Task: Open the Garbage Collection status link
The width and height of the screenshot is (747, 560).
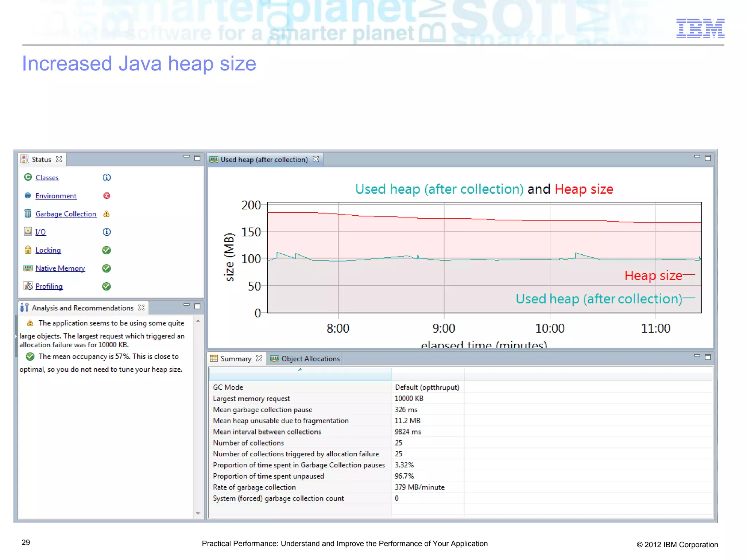Action: point(66,214)
